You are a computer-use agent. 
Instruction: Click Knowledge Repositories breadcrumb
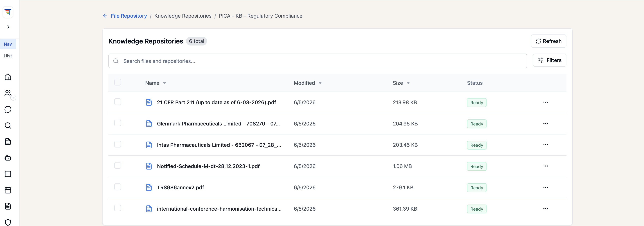pos(183,16)
